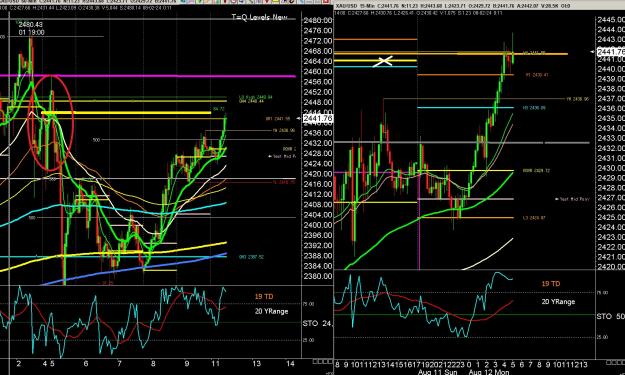Click the 'Aug 11 Sun' date label
This screenshot has width=625, height=375.
[437, 372]
